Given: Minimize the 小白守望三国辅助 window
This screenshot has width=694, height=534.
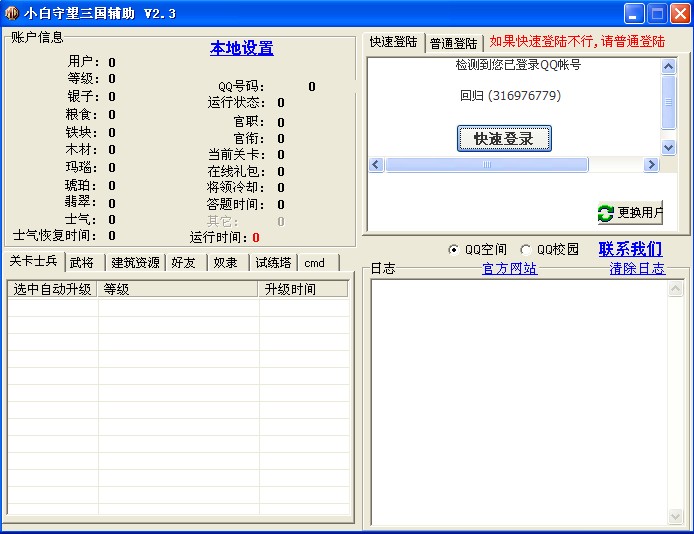Looking at the screenshot, I should tap(634, 13).
